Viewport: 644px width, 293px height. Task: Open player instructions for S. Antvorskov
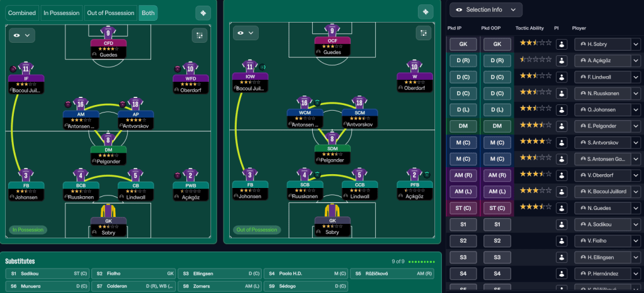tap(562, 142)
